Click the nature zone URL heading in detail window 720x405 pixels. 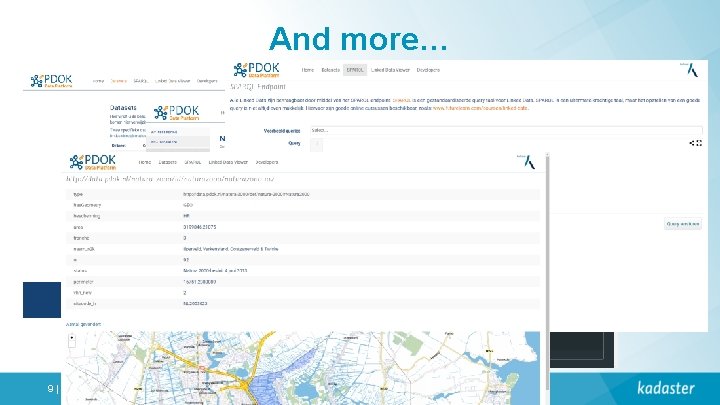[x=170, y=179]
